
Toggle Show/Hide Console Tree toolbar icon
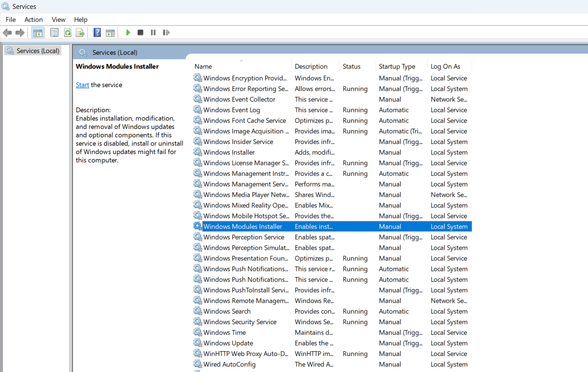(x=38, y=33)
